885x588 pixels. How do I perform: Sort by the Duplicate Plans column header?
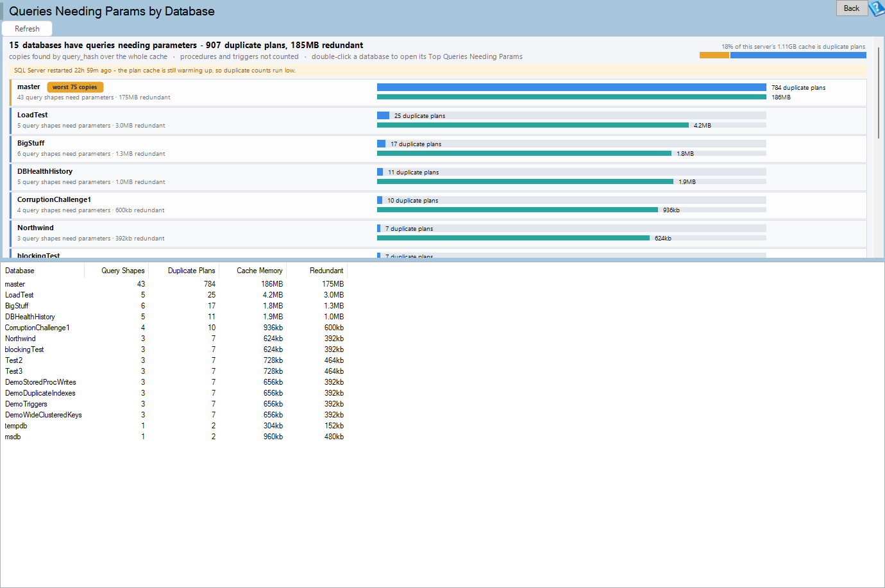coord(183,271)
